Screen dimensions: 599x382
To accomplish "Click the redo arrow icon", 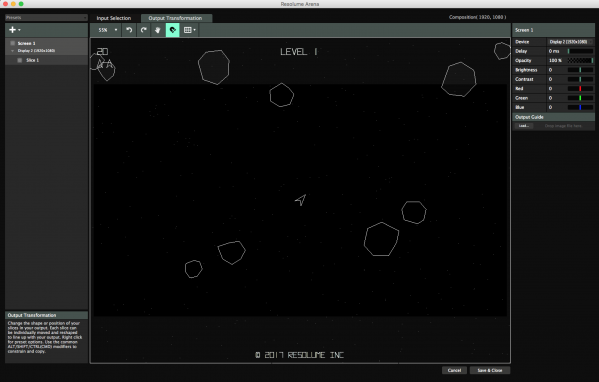I will click(144, 30).
